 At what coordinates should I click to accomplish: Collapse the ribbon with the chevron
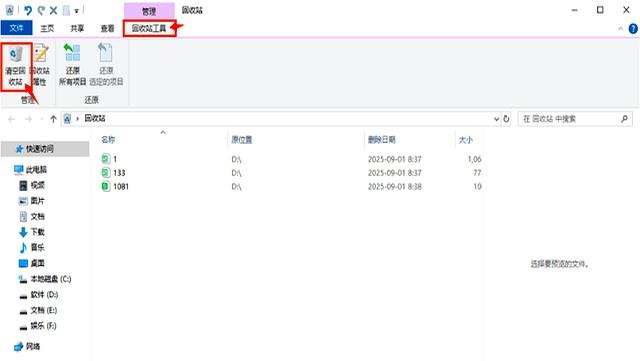[620, 29]
